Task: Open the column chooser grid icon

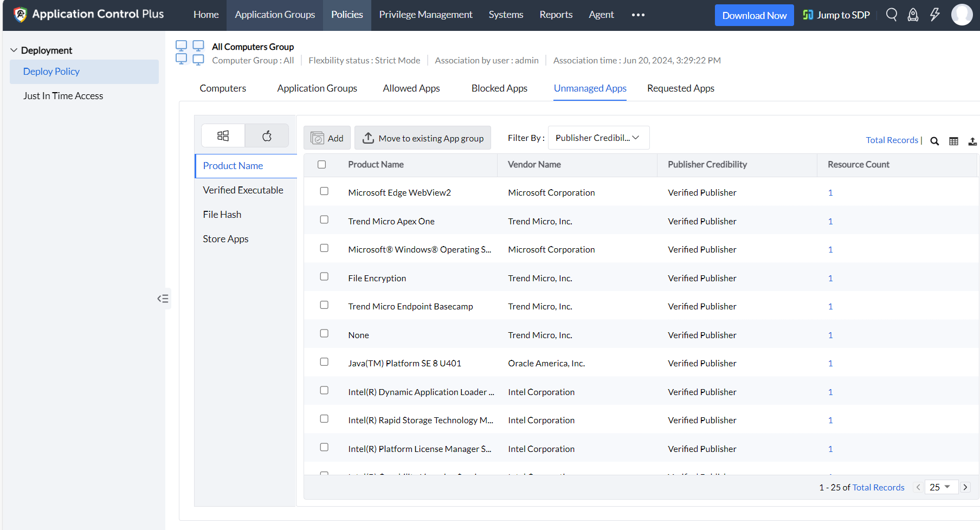Action: point(953,141)
